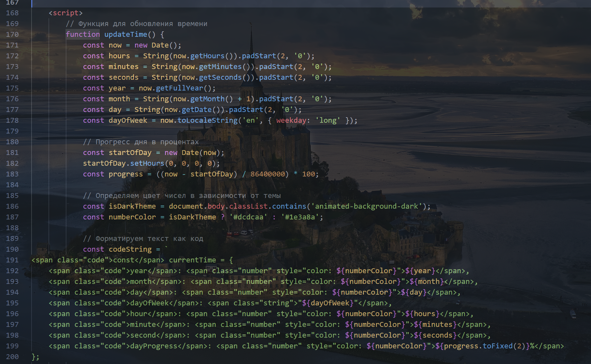
Task: Click the '#1e3a8a' color string
Action: pyautogui.click(x=300, y=217)
